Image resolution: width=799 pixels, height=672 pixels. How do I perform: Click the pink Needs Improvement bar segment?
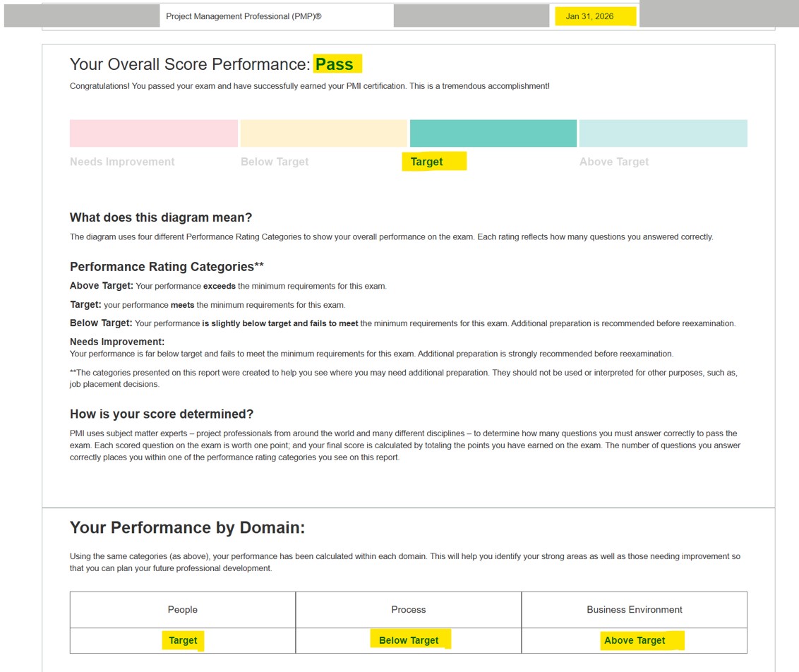pos(153,133)
